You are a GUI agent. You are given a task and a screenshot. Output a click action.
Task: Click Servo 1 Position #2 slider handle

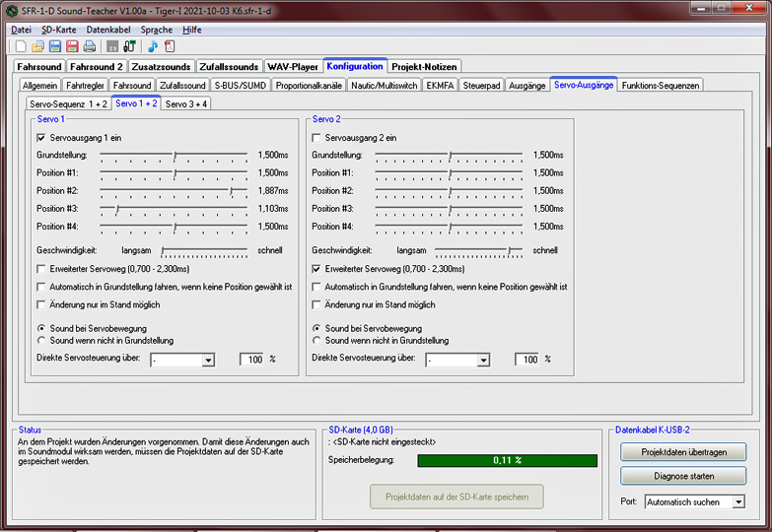232,191
